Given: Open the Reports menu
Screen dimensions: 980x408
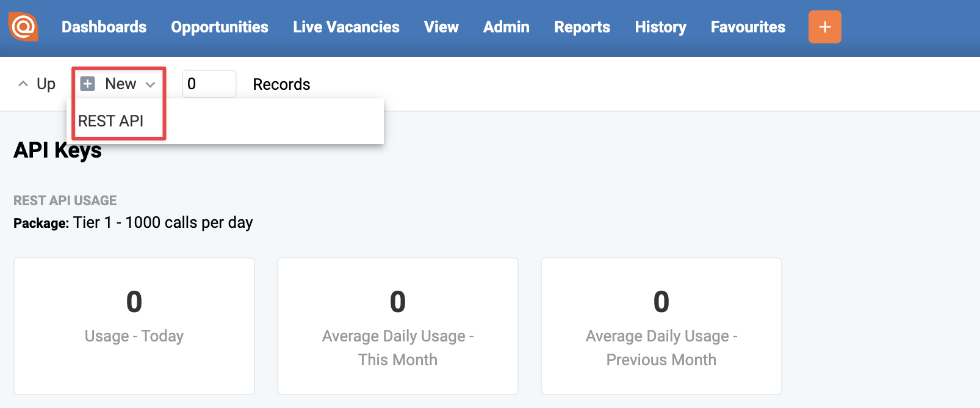Looking at the screenshot, I should tap(582, 27).
